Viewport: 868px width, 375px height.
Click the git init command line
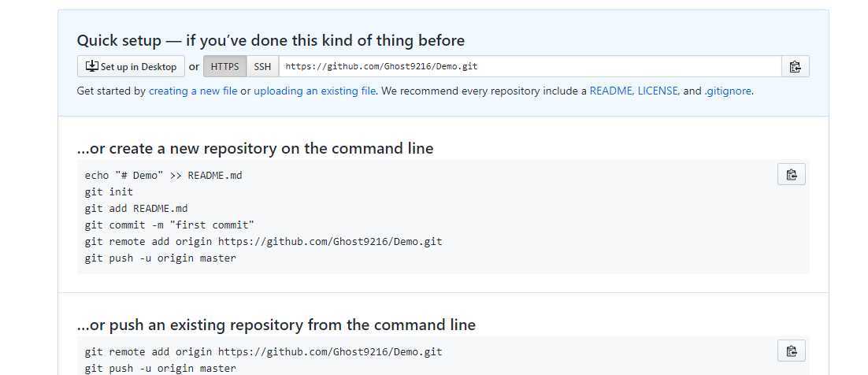(109, 191)
